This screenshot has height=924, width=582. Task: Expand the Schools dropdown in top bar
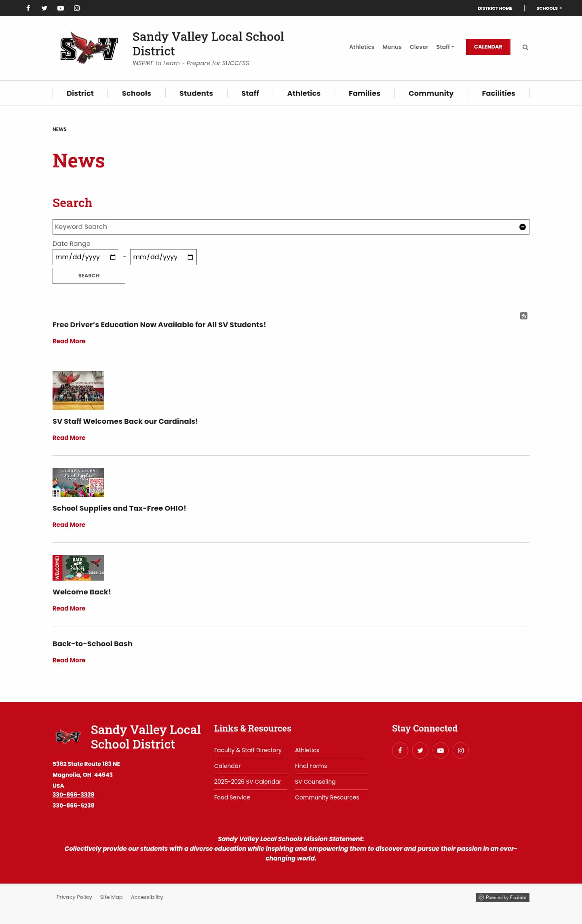click(x=549, y=8)
